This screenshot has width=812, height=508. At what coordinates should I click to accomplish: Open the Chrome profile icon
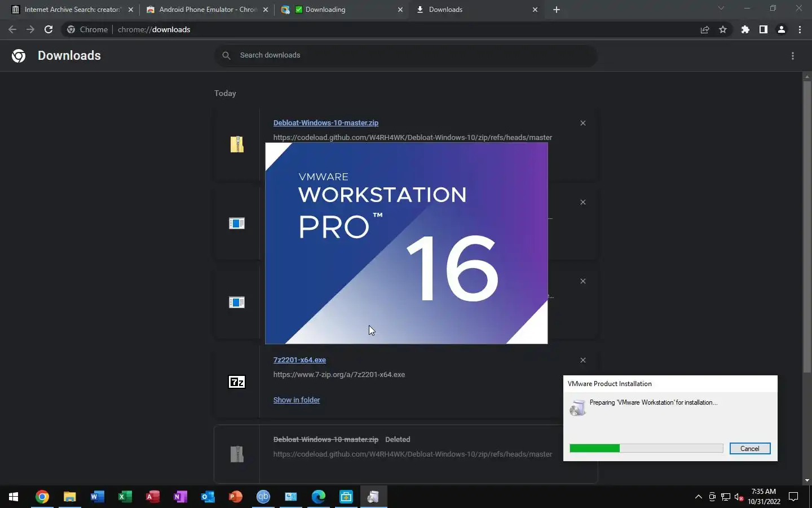[x=782, y=29]
